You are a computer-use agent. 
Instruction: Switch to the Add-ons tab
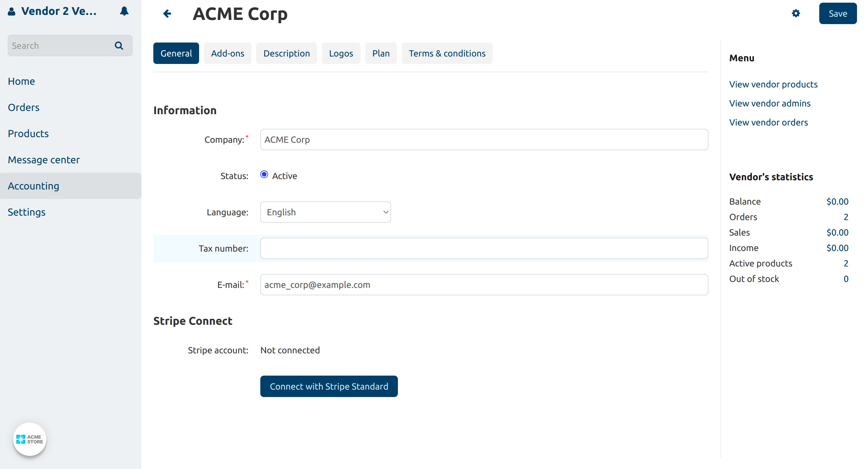pyautogui.click(x=227, y=53)
